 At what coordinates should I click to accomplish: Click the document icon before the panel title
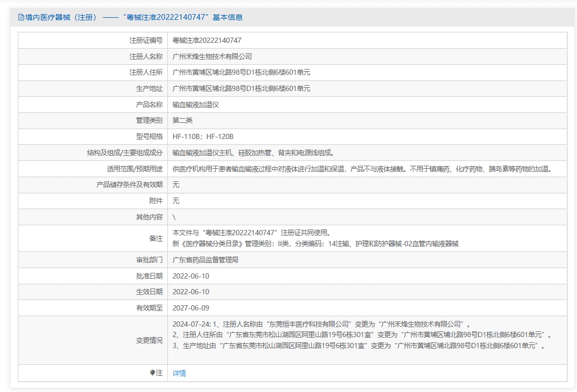click(21, 17)
